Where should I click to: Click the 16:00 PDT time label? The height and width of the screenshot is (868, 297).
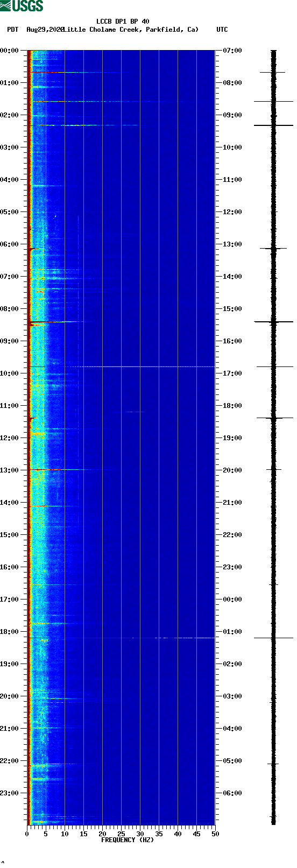click(x=9, y=567)
